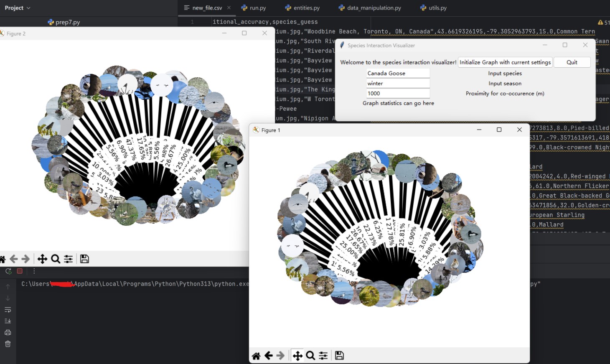Click the season input field containing winter

coord(398,83)
